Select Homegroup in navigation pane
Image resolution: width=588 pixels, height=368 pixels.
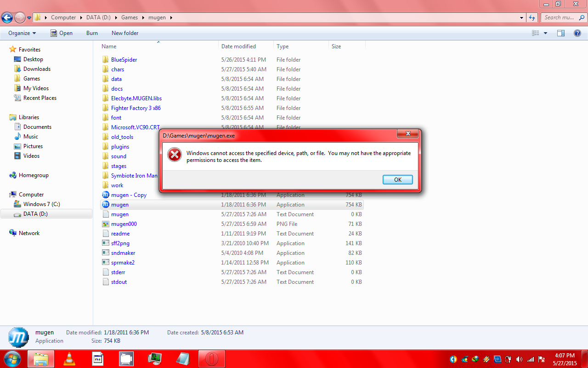34,175
